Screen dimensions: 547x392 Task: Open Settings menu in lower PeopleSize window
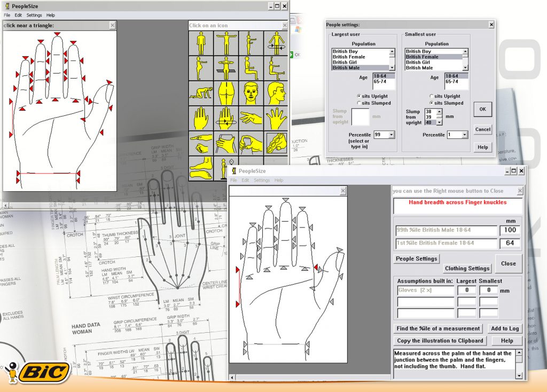click(262, 181)
